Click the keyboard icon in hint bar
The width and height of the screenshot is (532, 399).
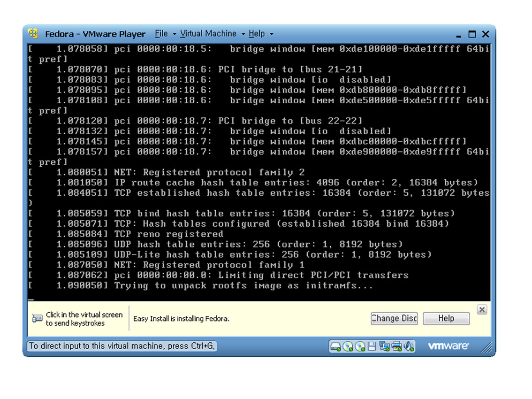(x=37, y=319)
